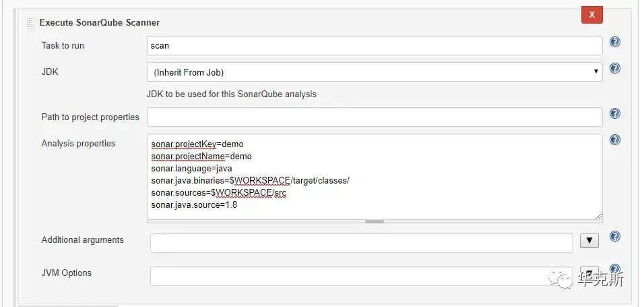The width and height of the screenshot is (644, 307).
Task: Focus the Path to project properties field
Action: (x=375, y=117)
